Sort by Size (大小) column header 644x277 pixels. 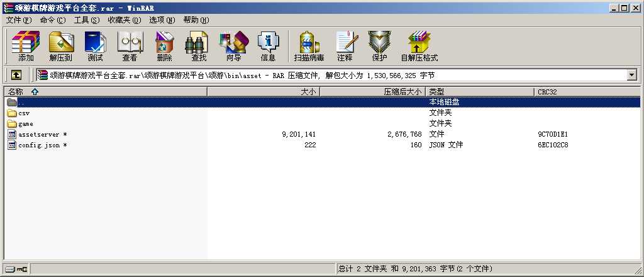point(264,92)
